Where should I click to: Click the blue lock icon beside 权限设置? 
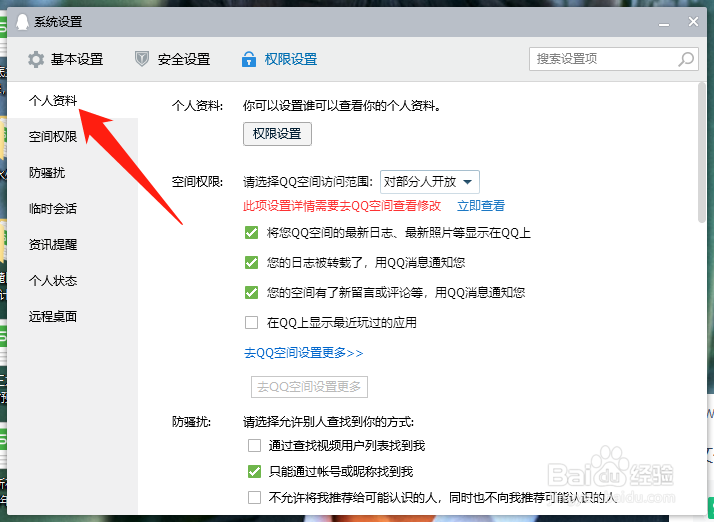249,59
